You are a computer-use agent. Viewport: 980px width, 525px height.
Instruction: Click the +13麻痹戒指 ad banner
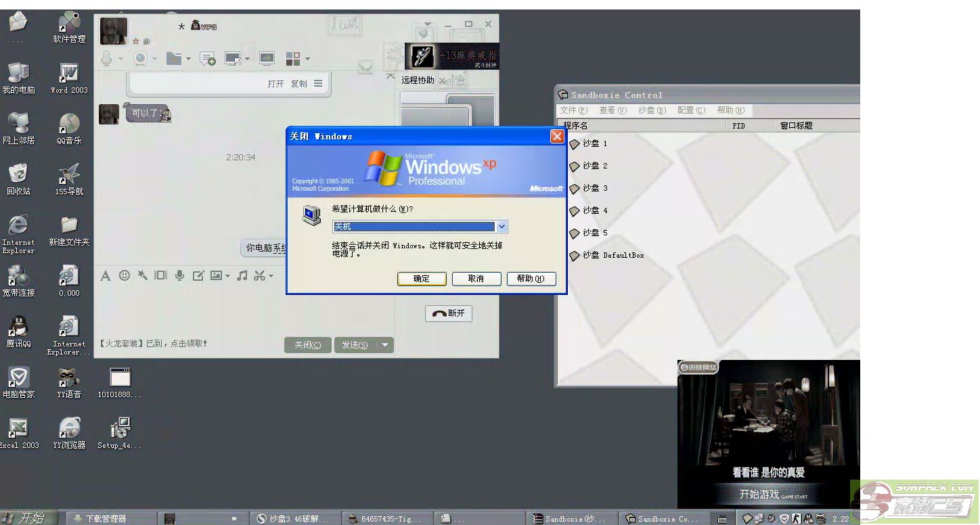click(451, 56)
